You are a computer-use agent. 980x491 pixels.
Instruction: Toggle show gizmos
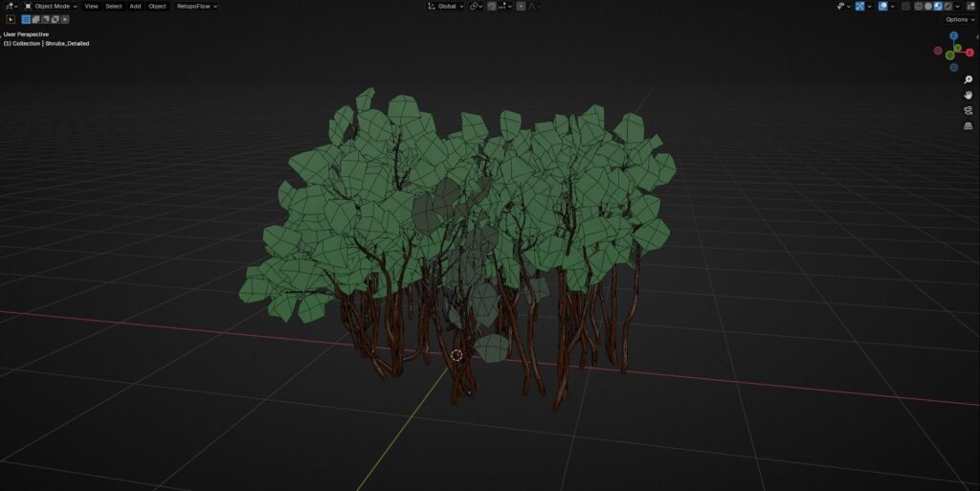click(x=860, y=6)
